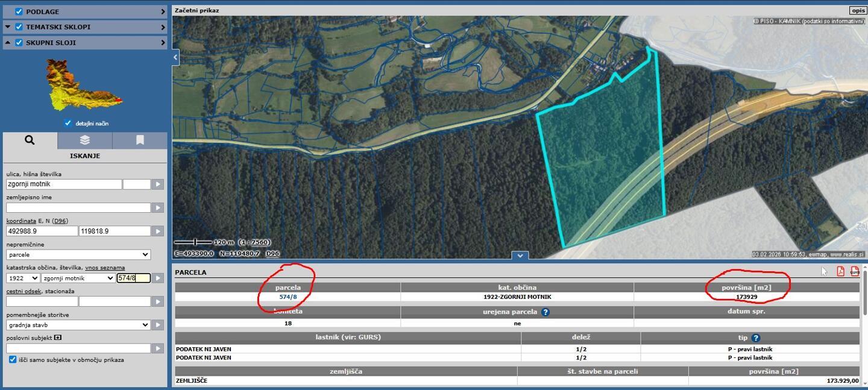Screen dimensions: 868x390
Task: Open the GURS PDF report
Action: tap(855, 271)
